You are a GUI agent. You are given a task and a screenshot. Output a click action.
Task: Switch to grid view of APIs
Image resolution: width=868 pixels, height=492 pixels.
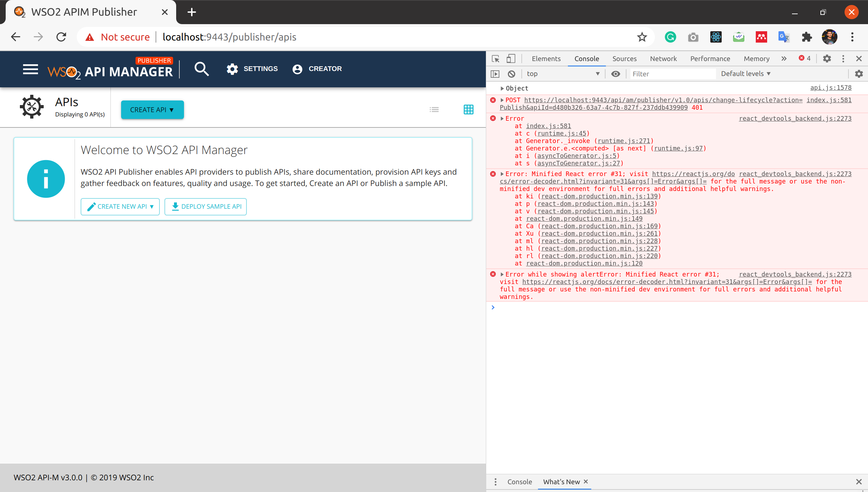pos(468,109)
